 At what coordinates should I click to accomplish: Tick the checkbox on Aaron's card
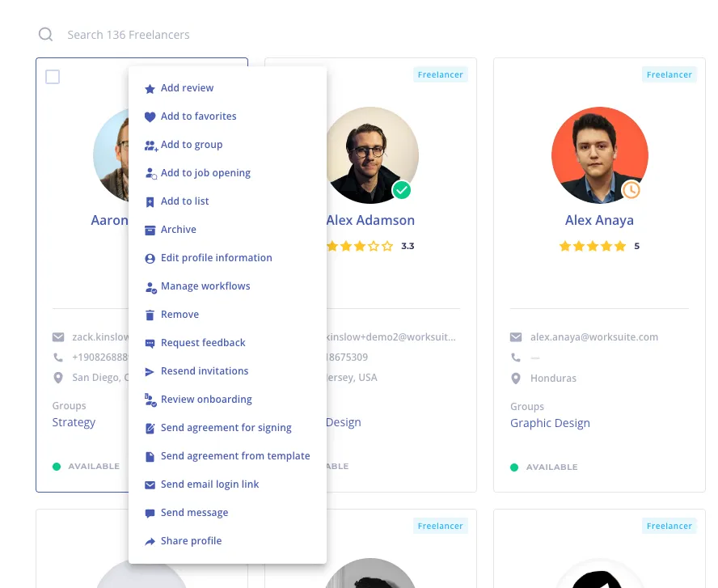(53, 77)
